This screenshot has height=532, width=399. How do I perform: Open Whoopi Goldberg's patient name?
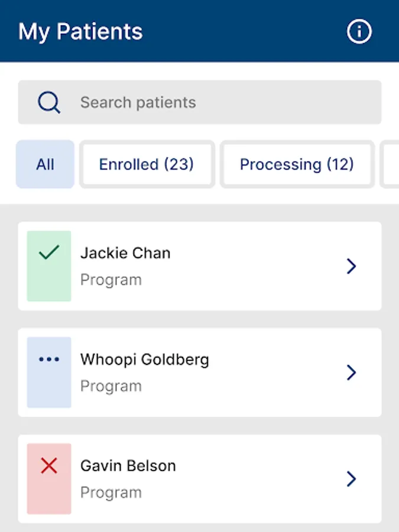[x=145, y=359]
